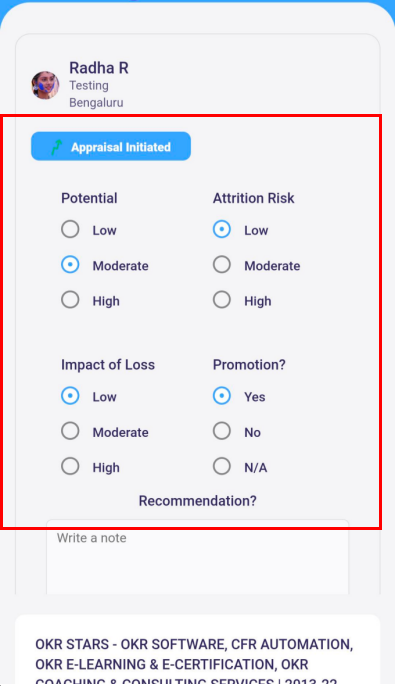Click the Write a note field
This screenshot has width=397, height=686.
198,556
